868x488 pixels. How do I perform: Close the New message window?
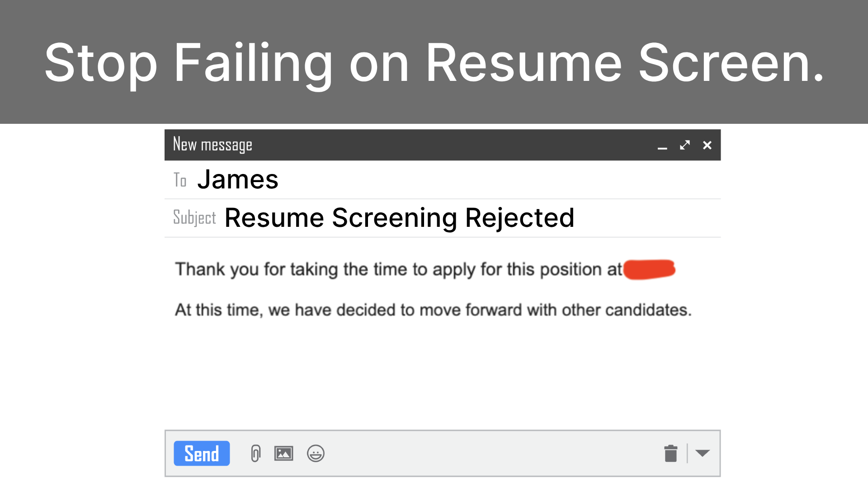(707, 145)
